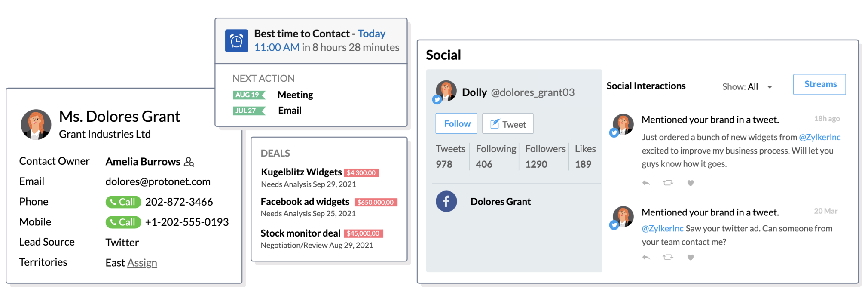The image size is (868, 298).
Task: Switch to the Streams view
Action: pyautogui.click(x=819, y=84)
